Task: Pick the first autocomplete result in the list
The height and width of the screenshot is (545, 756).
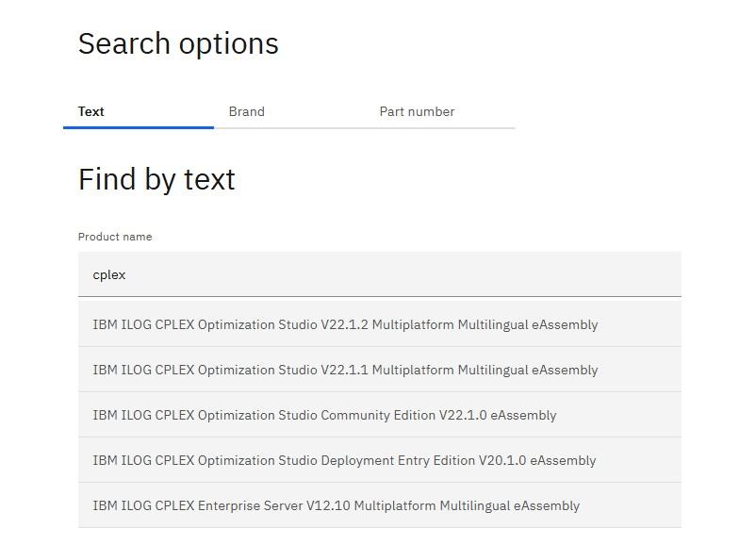Action: pyautogui.click(x=345, y=324)
